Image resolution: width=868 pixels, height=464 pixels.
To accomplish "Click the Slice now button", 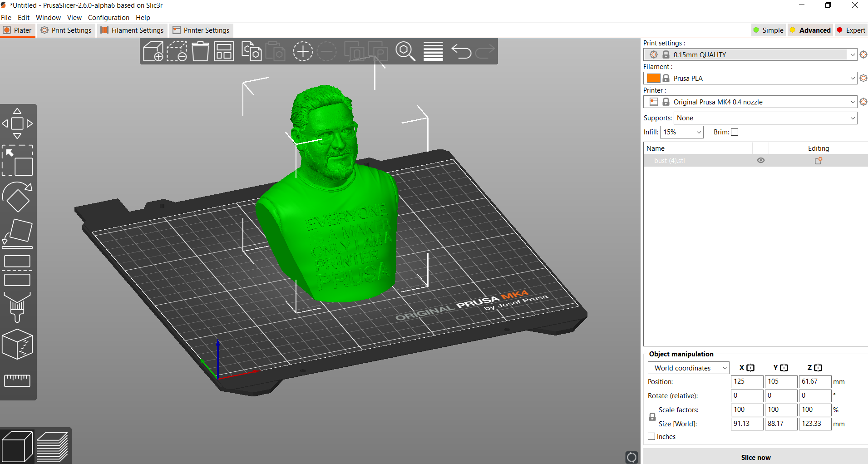I will point(755,457).
